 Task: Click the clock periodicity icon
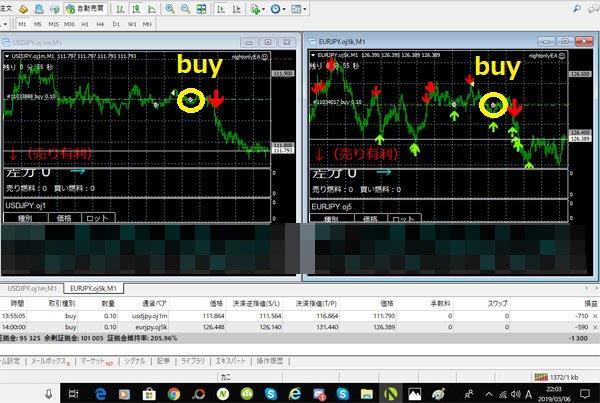point(275,9)
